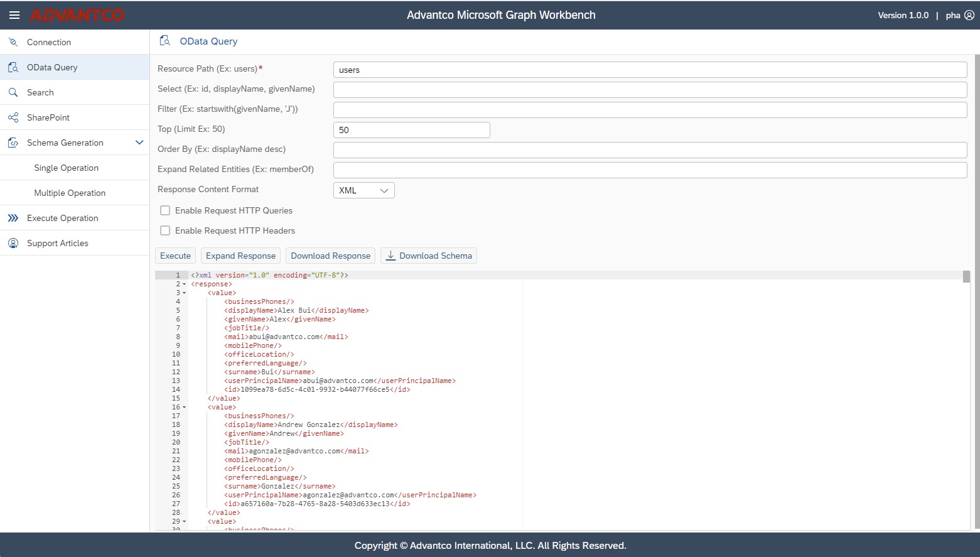Open Multiple Operation menu item

(70, 193)
